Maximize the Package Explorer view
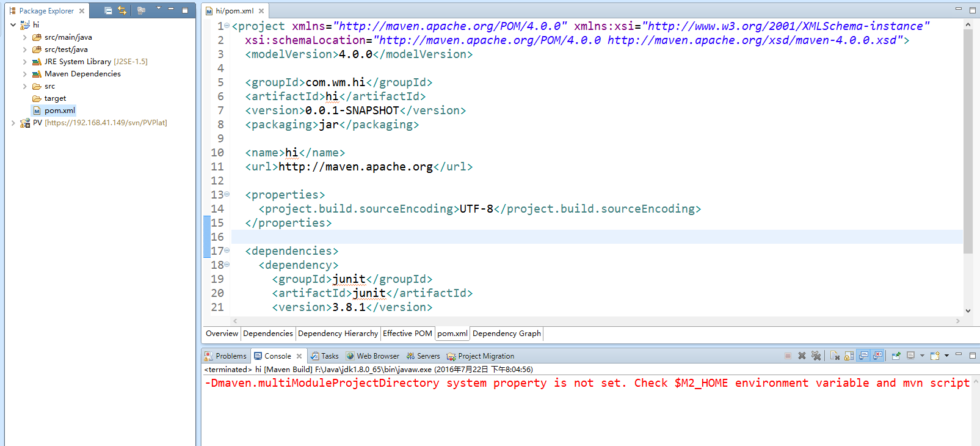Viewport: 980px width, 446px height. coord(185,10)
